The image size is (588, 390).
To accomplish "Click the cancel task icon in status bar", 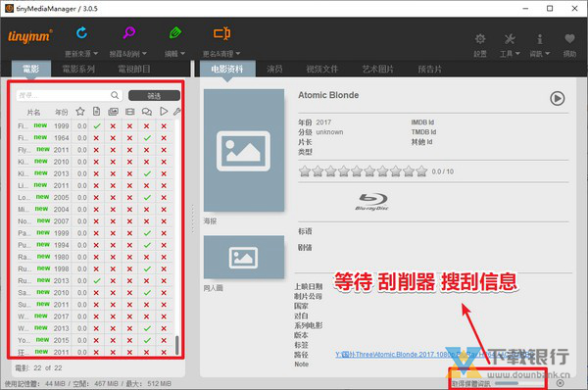I will (560, 383).
